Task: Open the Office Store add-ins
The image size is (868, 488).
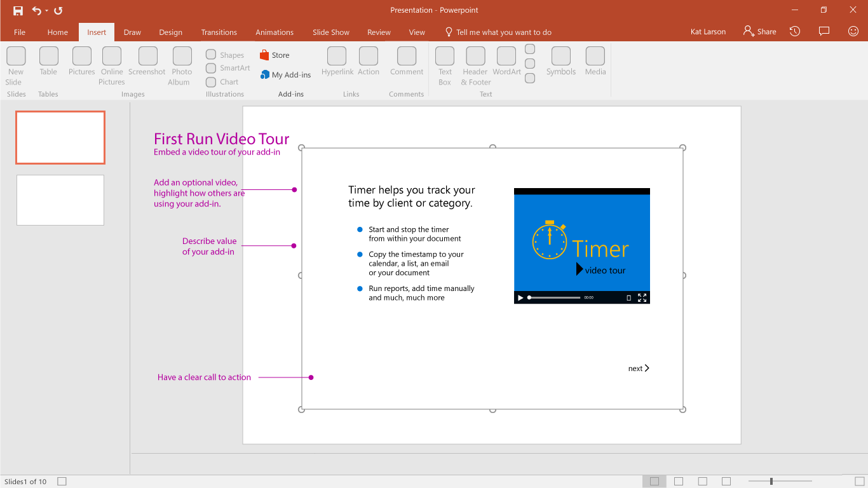Action: click(275, 55)
